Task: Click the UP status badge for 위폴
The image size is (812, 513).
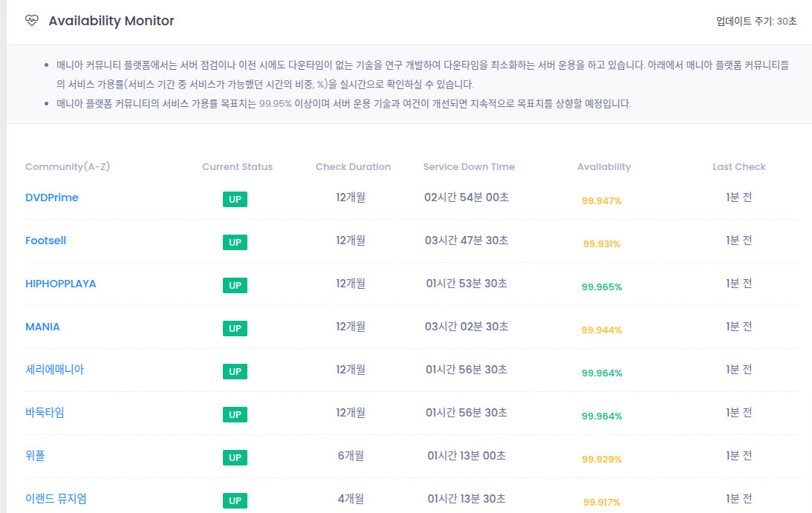Action: pyautogui.click(x=235, y=457)
